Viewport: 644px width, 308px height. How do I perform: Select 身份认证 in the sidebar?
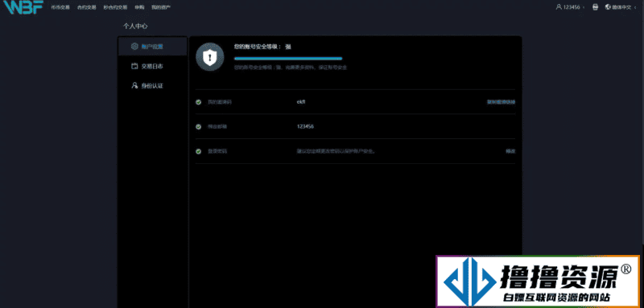pos(152,86)
